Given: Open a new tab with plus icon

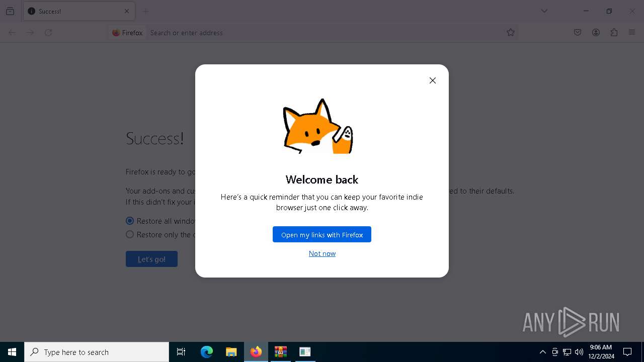Looking at the screenshot, I should click(146, 11).
